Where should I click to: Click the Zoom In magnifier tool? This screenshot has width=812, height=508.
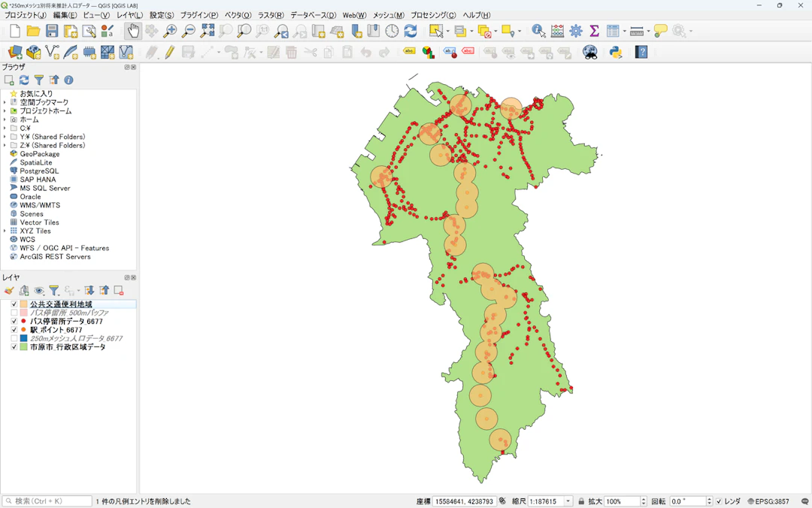170,31
